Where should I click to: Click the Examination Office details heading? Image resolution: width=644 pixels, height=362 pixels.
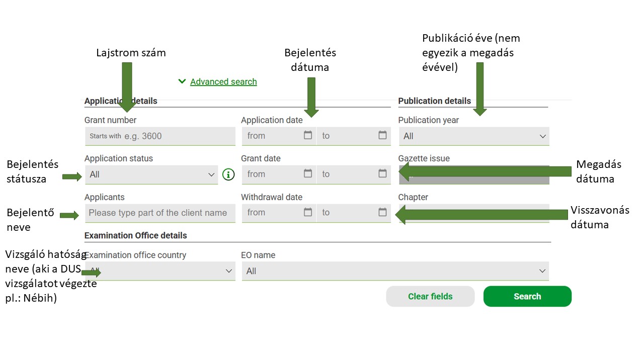click(x=136, y=235)
